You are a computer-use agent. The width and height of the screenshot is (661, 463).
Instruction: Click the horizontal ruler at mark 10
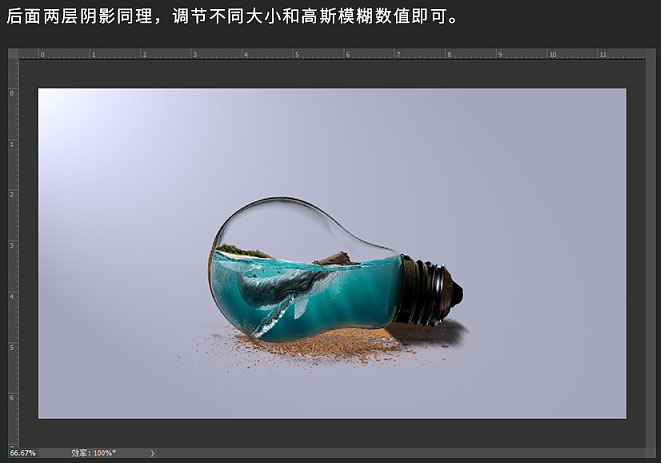point(552,54)
